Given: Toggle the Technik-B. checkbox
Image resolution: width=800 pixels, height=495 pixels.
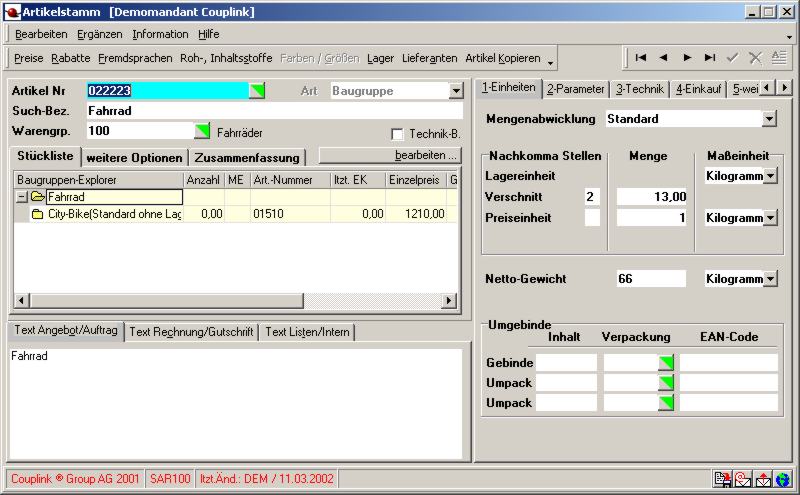Looking at the screenshot, I should (x=397, y=134).
